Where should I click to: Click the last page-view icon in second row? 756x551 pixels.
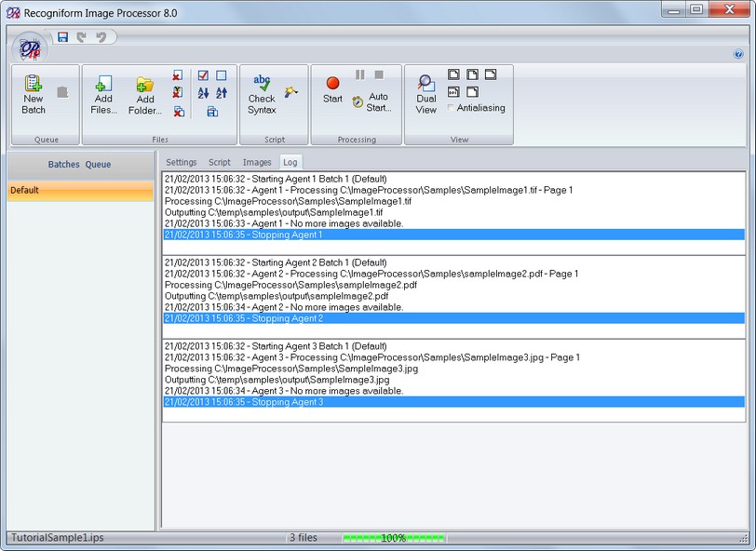(x=473, y=91)
